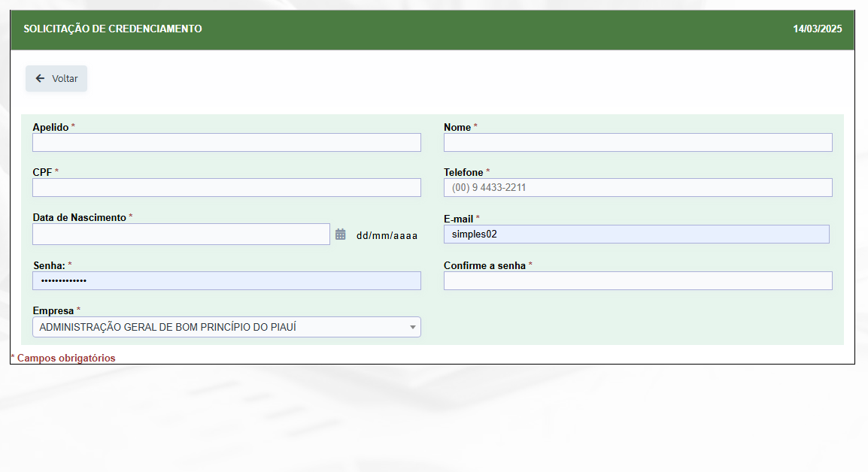Click the Voltar back button
The image size is (868, 472).
point(56,79)
